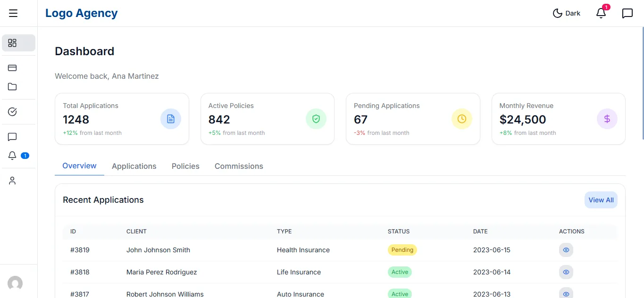The height and width of the screenshot is (298, 644).
Task: Click the Active Policies value 842
Action: (219, 119)
